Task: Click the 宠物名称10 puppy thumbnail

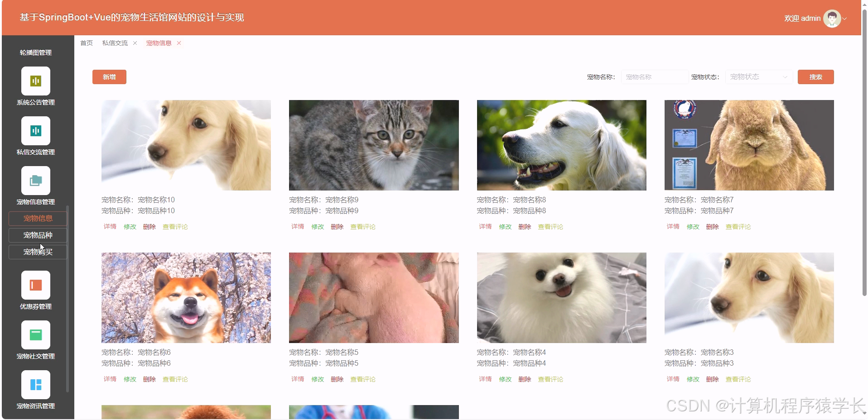Action: pos(186,145)
